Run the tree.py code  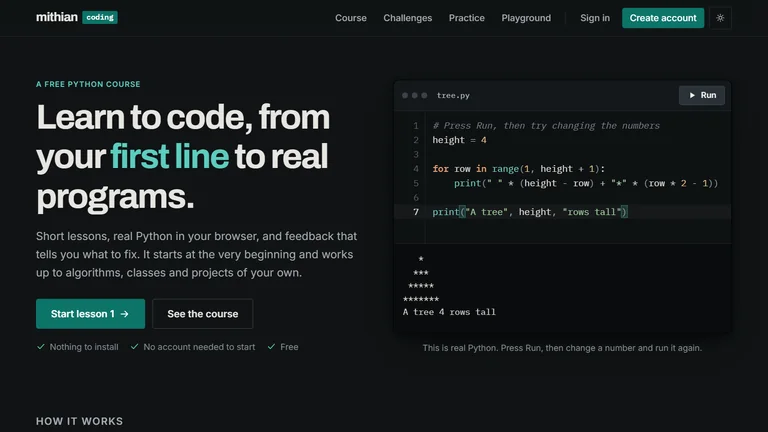coord(702,96)
